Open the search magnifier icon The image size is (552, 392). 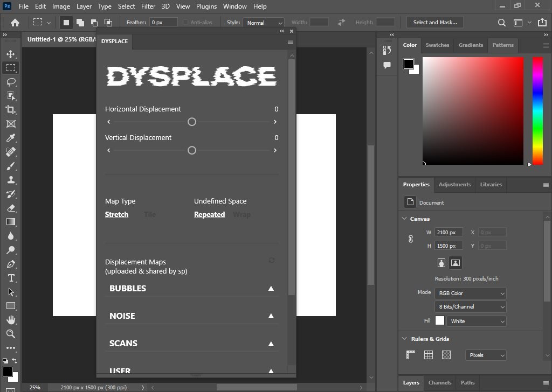[502, 23]
